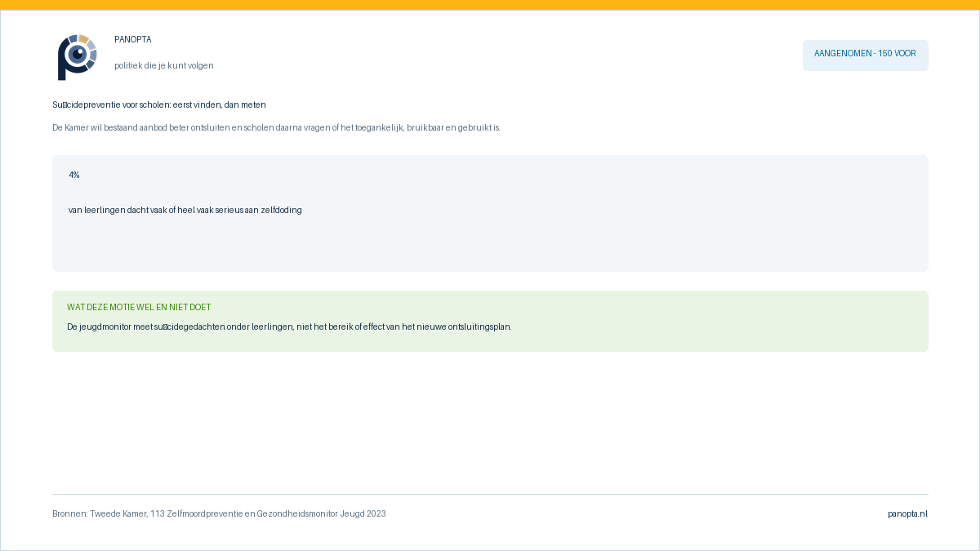980x551 pixels.
Task: Click the jeugdmonitor explanation sentence
Action: click(x=289, y=327)
